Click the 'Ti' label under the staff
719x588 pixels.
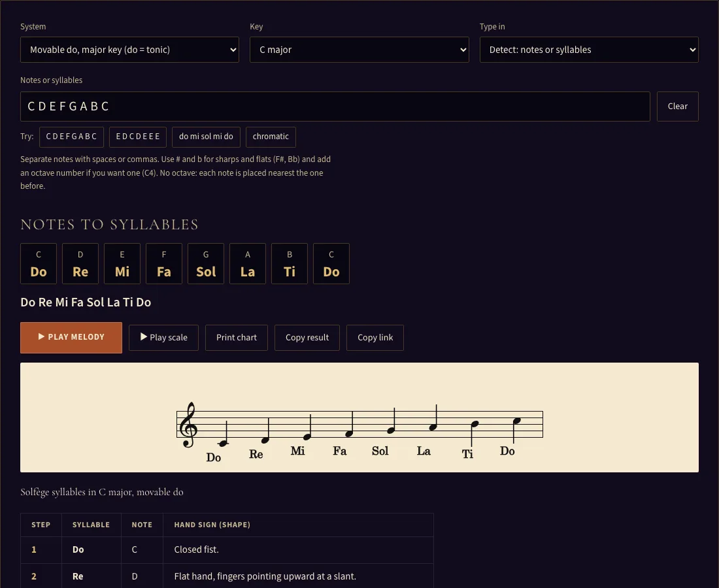tap(467, 453)
